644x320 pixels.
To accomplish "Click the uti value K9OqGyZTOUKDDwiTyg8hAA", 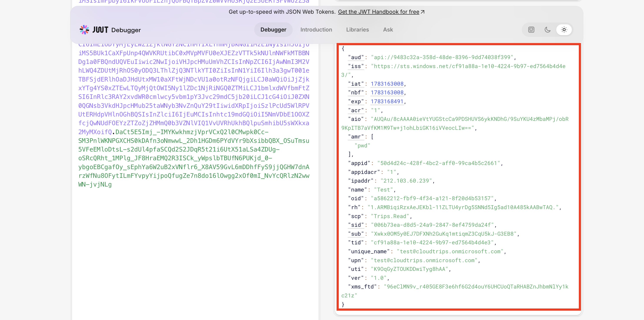I will [410, 269].
